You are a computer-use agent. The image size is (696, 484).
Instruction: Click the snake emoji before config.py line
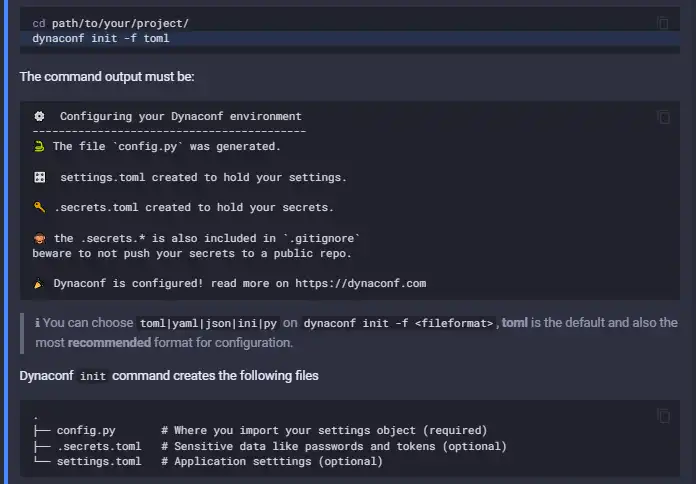click(39, 147)
